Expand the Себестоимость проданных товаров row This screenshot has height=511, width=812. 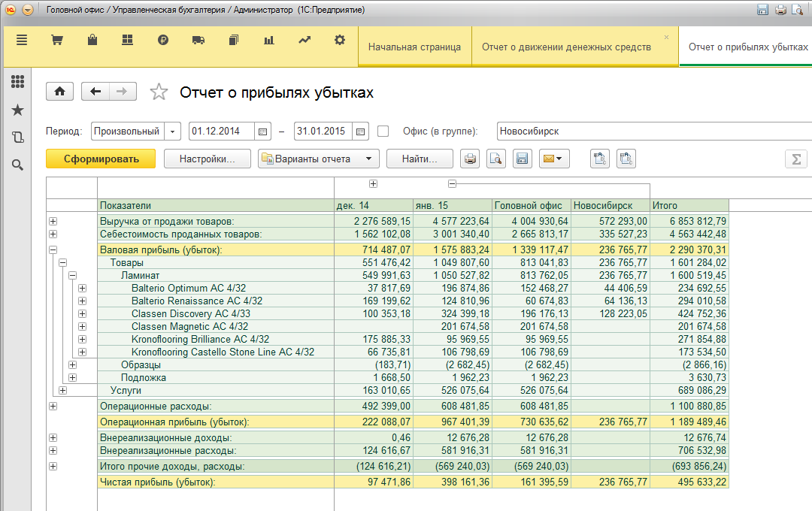pyautogui.click(x=53, y=234)
